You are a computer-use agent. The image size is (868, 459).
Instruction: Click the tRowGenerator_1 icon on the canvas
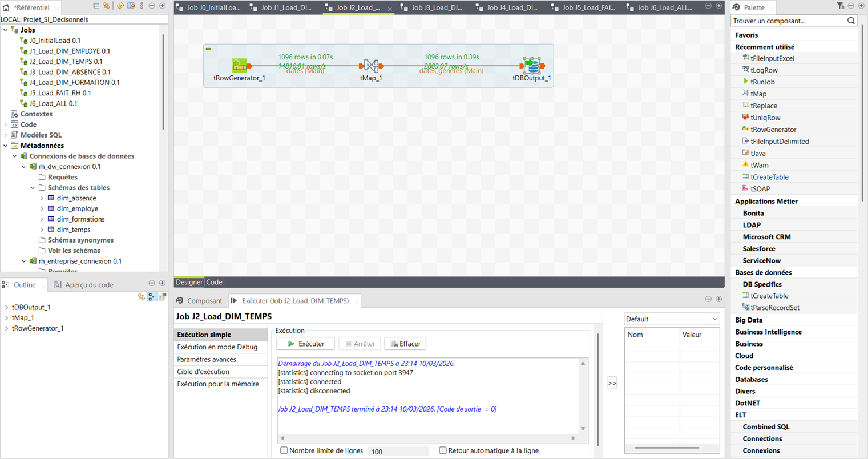click(x=240, y=66)
